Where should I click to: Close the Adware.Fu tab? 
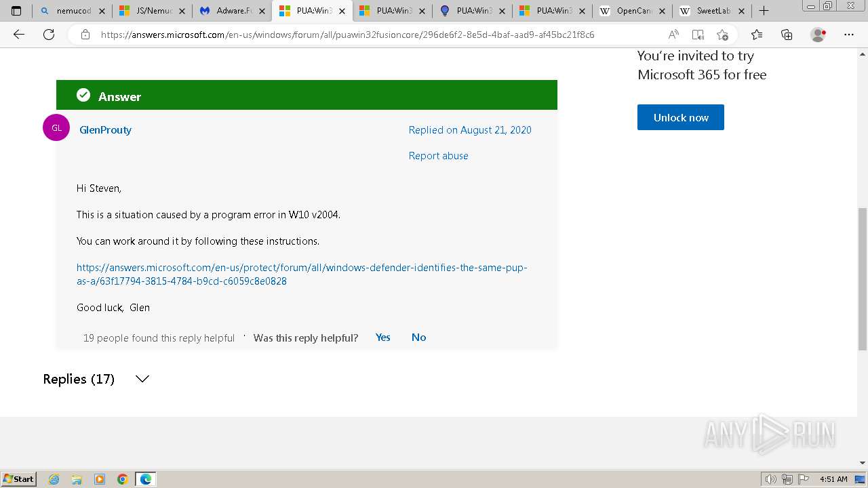[x=262, y=11]
